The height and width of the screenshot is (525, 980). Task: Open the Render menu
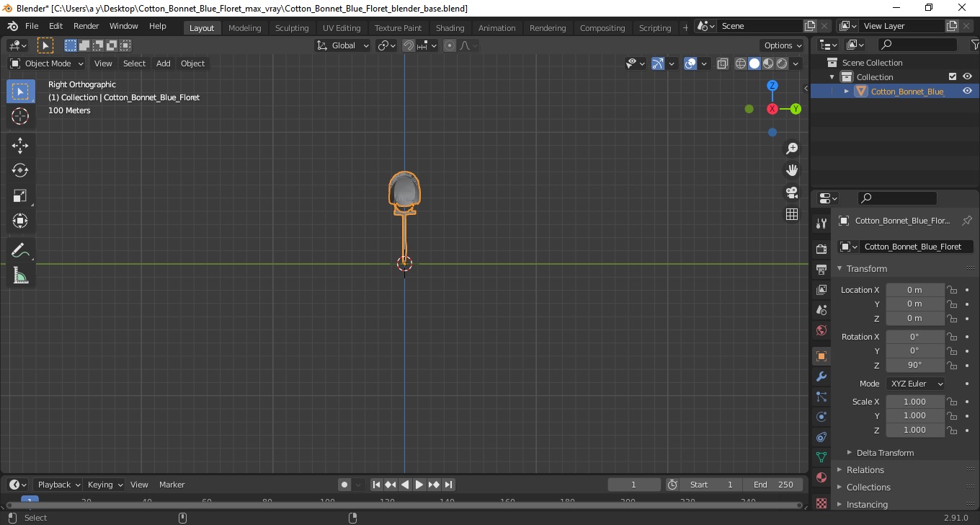pyautogui.click(x=86, y=26)
